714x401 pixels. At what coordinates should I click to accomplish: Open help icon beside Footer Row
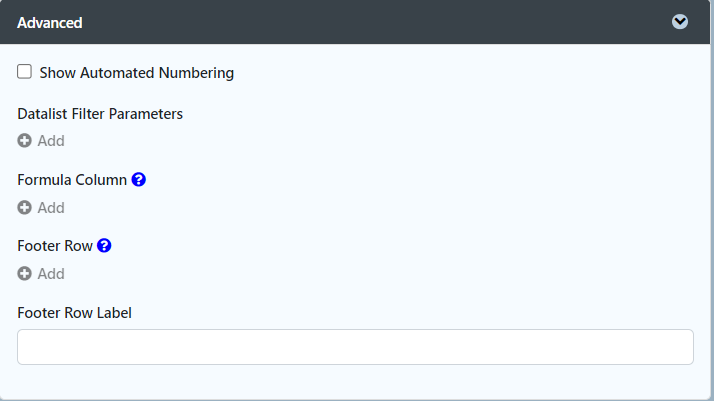tap(104, 245)
